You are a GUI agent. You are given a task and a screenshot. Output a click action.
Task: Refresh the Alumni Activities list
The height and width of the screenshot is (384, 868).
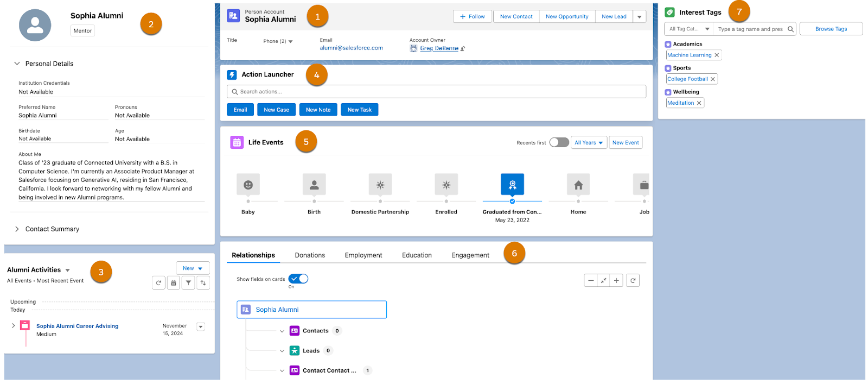(x=158, y=282)
